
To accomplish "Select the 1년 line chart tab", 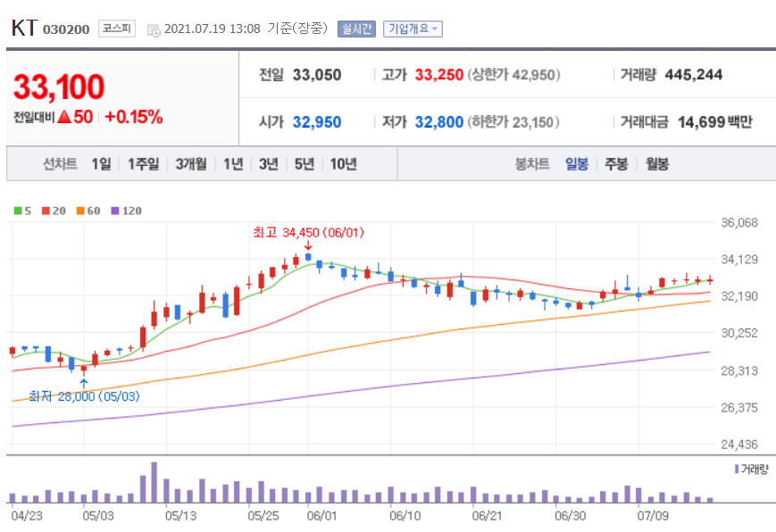I will 233,164.
